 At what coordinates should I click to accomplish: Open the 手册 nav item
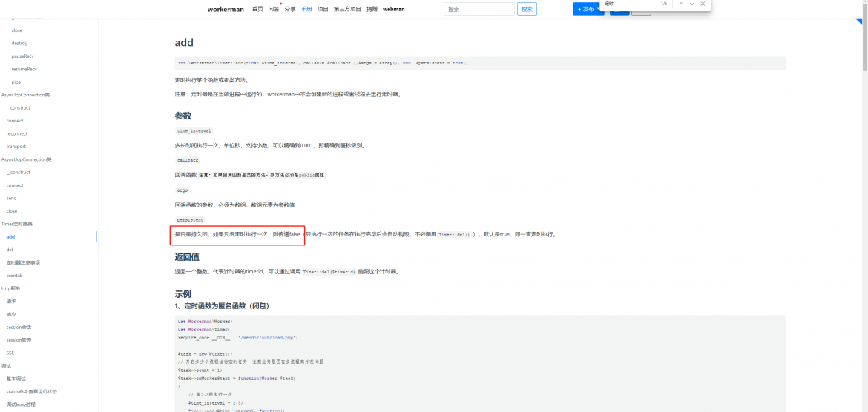pos(306,9)
